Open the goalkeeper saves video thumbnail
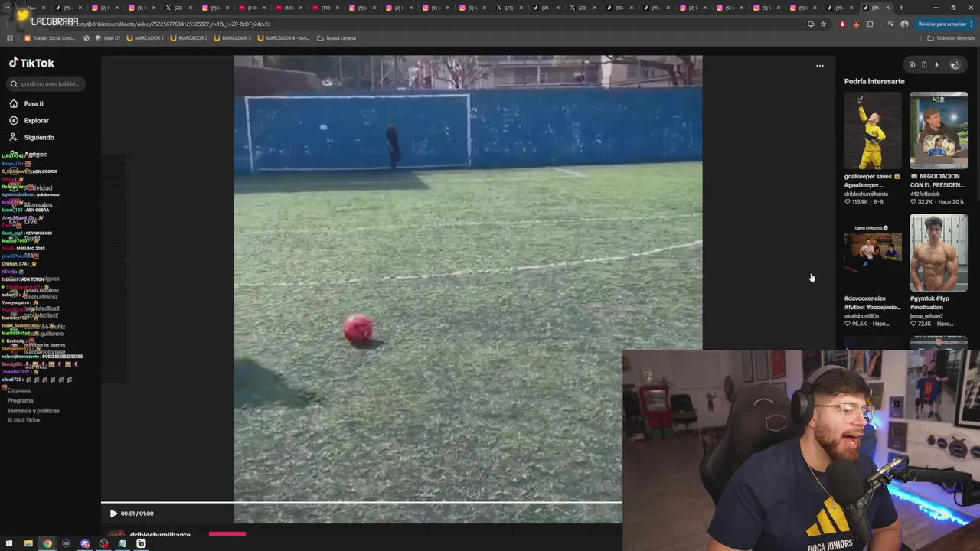This screenshot has width=980, height=551. point(873,130)
